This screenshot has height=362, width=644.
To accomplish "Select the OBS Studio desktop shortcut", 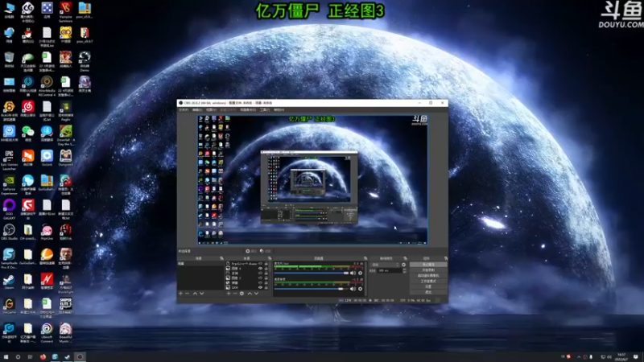I will point(9,232).
